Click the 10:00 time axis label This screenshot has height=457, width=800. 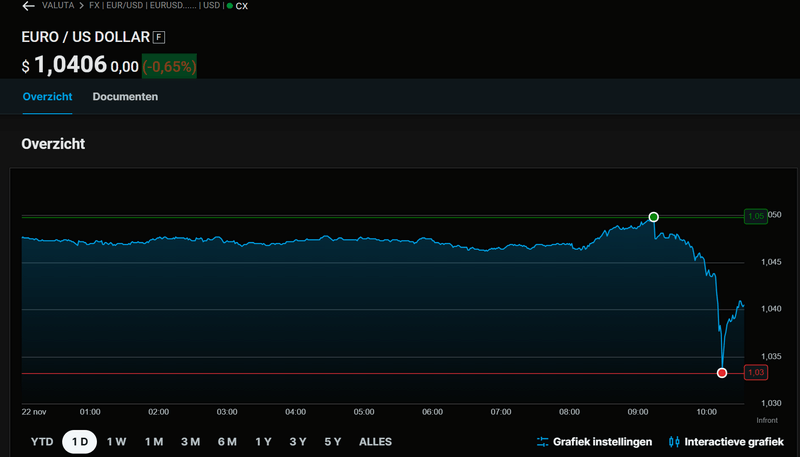coord(707,412)
